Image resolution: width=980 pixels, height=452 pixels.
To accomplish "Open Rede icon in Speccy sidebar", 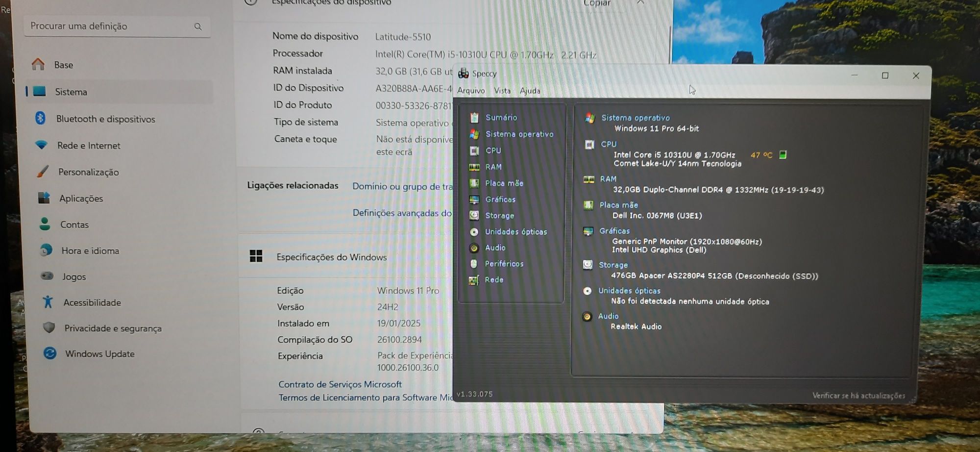I will [x=473, y=280].
